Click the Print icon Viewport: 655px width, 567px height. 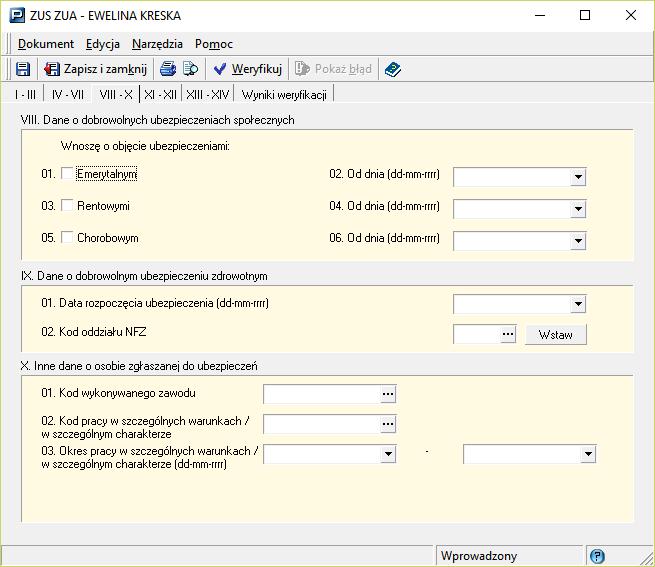[168, 69]
